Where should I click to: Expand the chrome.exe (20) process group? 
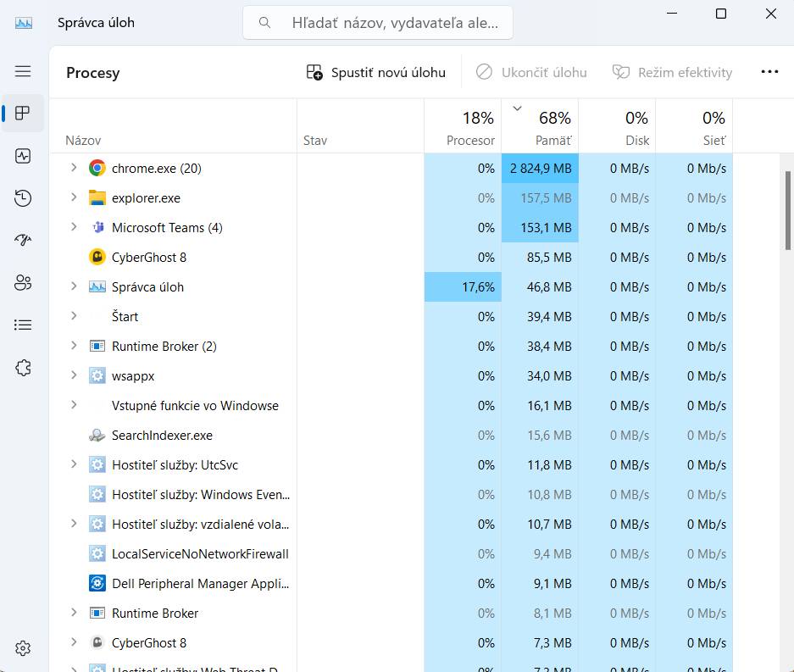[74, 168]
